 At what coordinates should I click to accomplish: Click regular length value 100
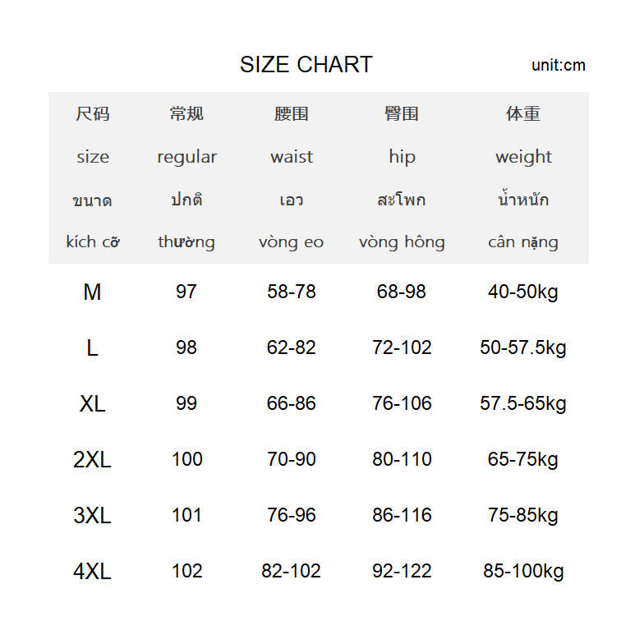click(x=187, y=459)
